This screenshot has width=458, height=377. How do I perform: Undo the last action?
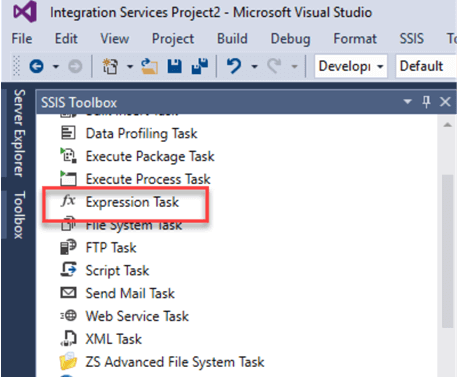[234, 66]
